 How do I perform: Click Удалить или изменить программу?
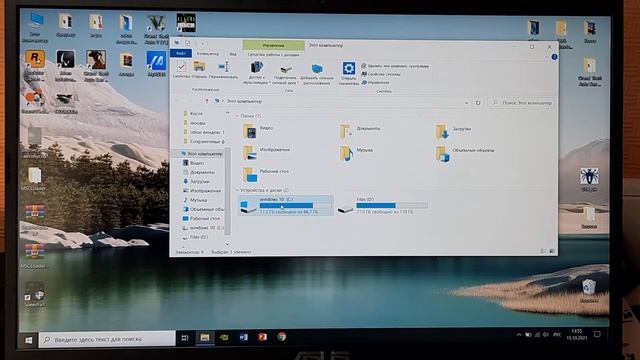tap(395, 66)
